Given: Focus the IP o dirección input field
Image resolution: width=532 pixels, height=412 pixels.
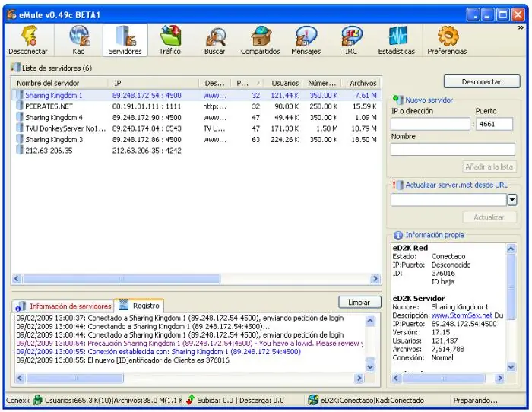Looking at the screenshot, I should pyautogui.click(x=430, y=124).
